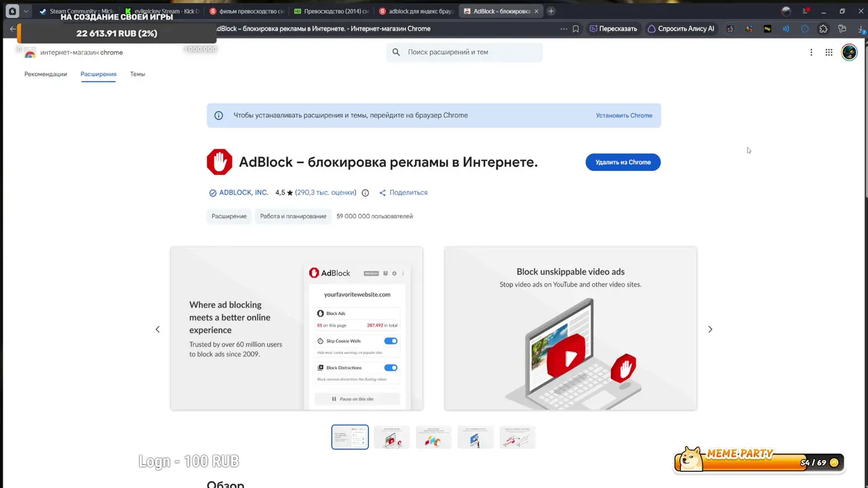Open the address bar three-dots menu

tap(564, 29)
